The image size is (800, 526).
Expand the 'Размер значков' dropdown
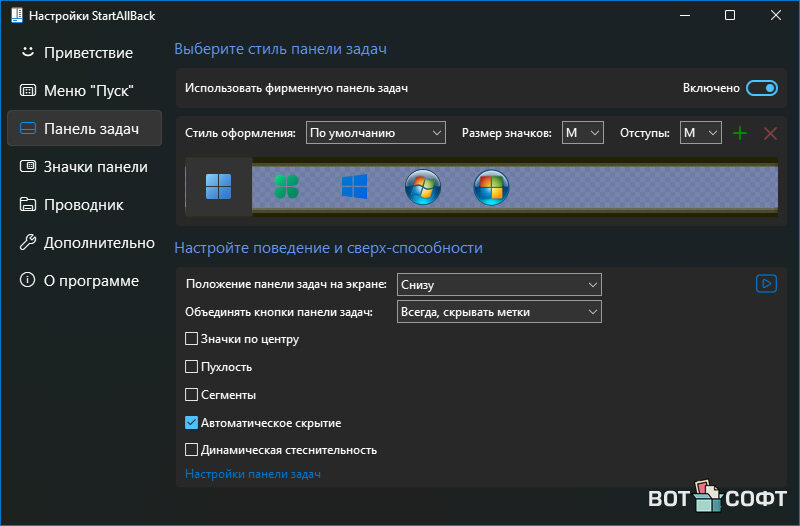tap(582, 133)
